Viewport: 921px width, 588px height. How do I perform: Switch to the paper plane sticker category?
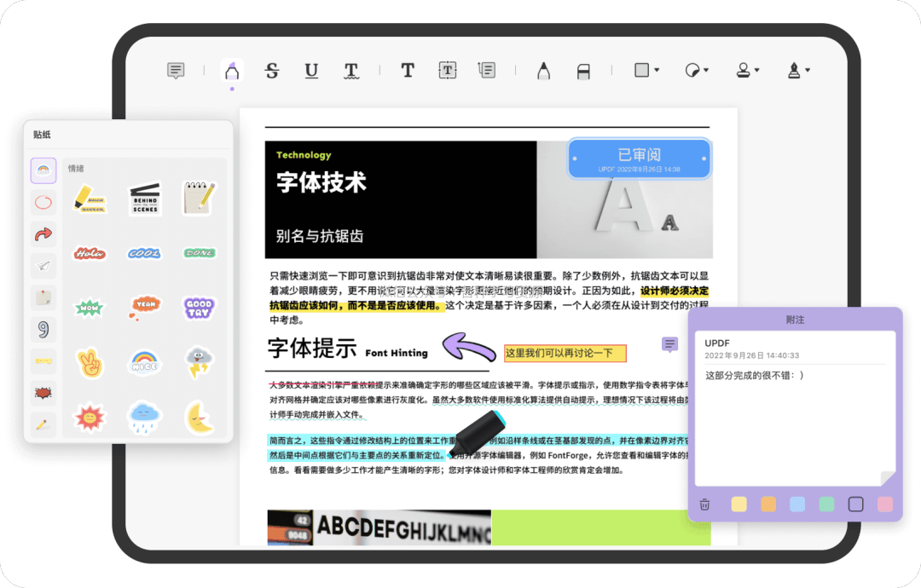point(43,266)
